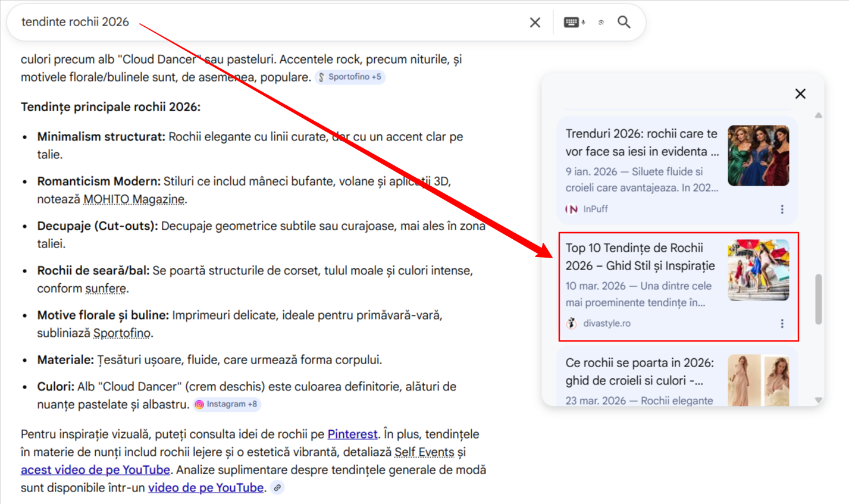
Task: Close the sources side panel
Action: pos(800,93)
